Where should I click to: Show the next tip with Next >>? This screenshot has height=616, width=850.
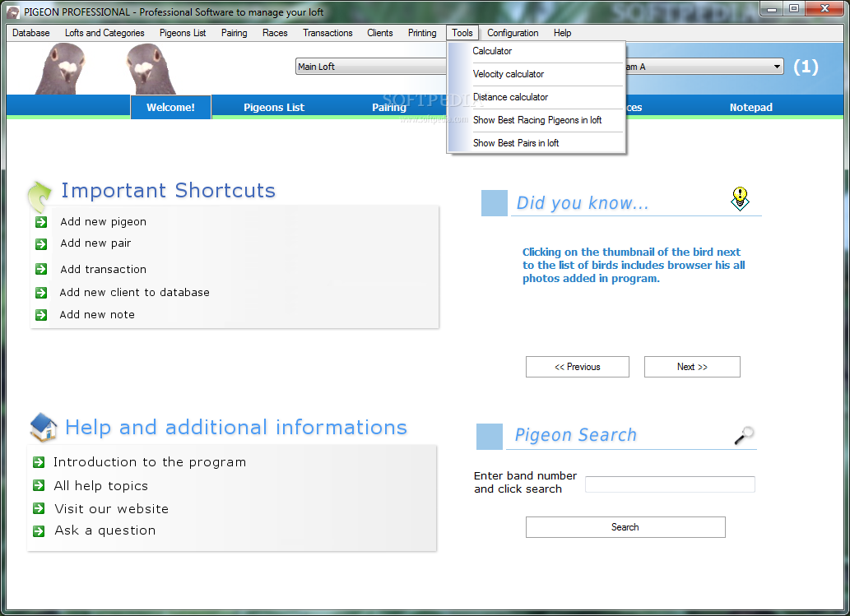click(x=692, y=367)
